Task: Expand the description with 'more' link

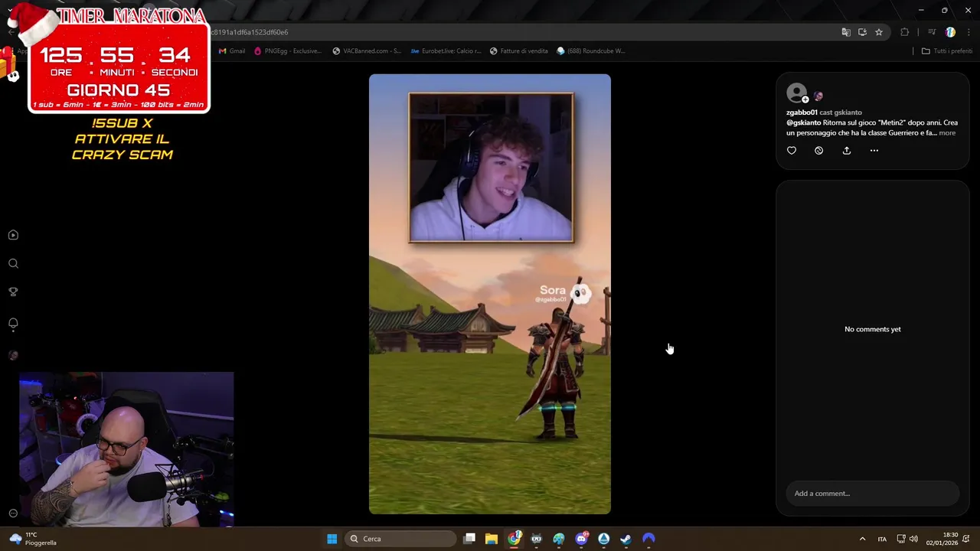Action: coord(947,133)
